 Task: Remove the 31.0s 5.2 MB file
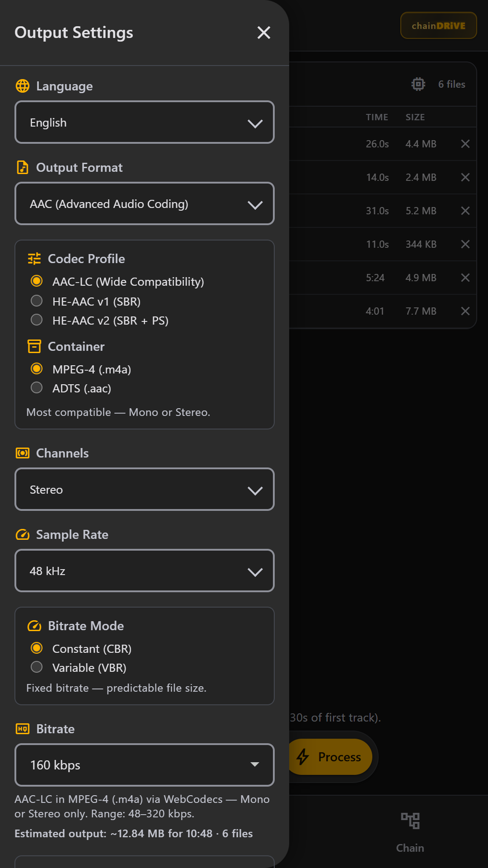[x=465, y=211]
